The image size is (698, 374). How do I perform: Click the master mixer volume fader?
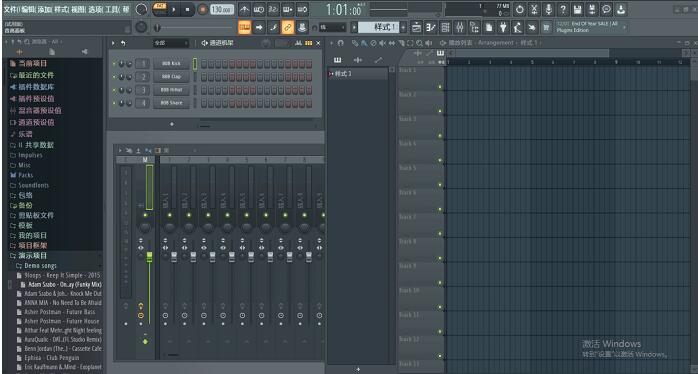click(150, 257)
